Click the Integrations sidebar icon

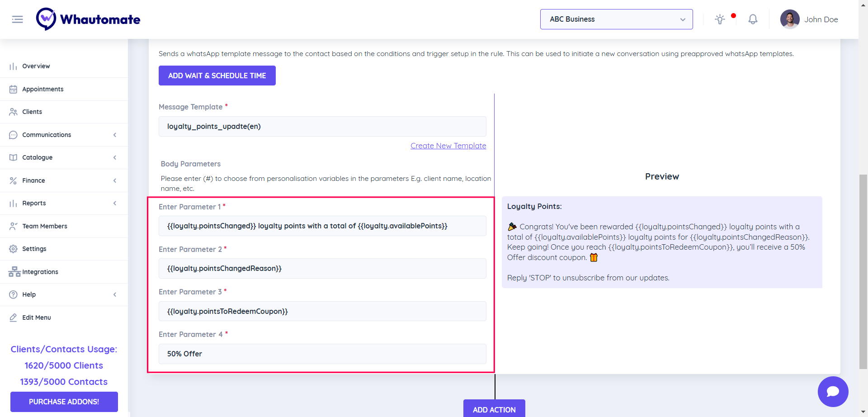point(14,272)
